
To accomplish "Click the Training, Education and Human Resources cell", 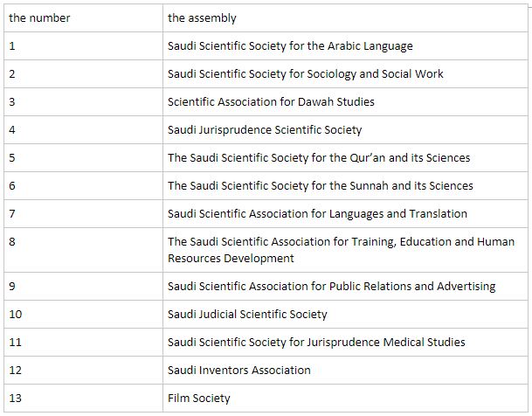I will click(x=341, y=250).
